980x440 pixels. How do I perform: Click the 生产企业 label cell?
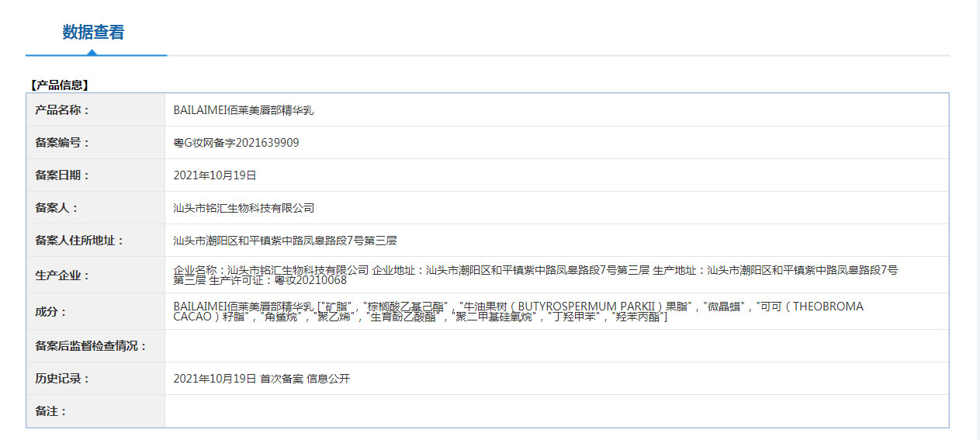point(95,275)
